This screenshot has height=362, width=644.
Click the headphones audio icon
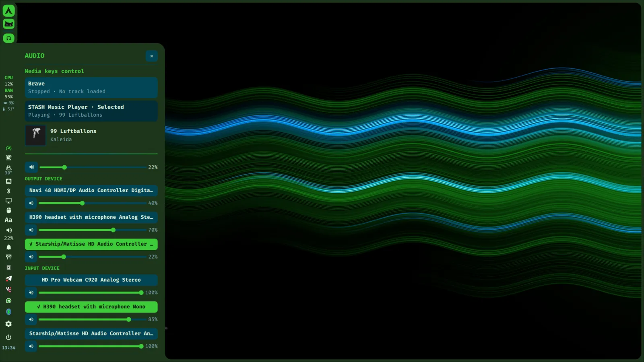(x=8, y=38)
